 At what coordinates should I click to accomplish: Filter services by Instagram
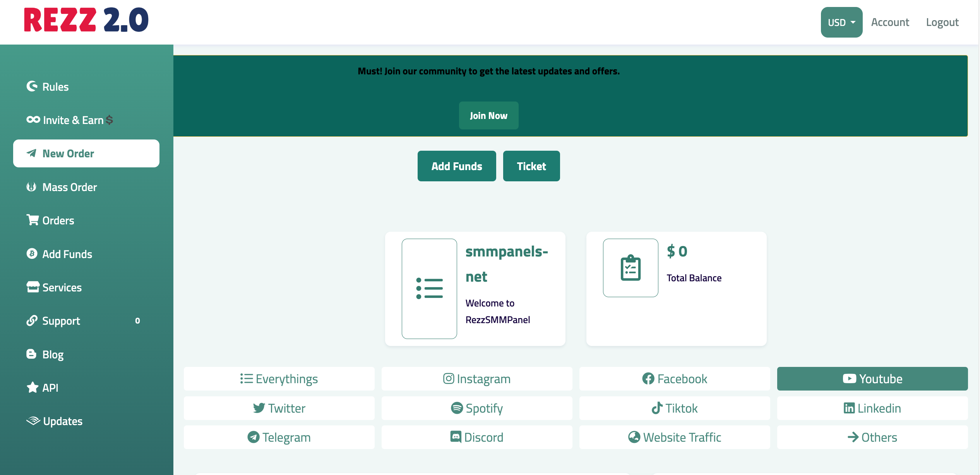coord(476,379)
